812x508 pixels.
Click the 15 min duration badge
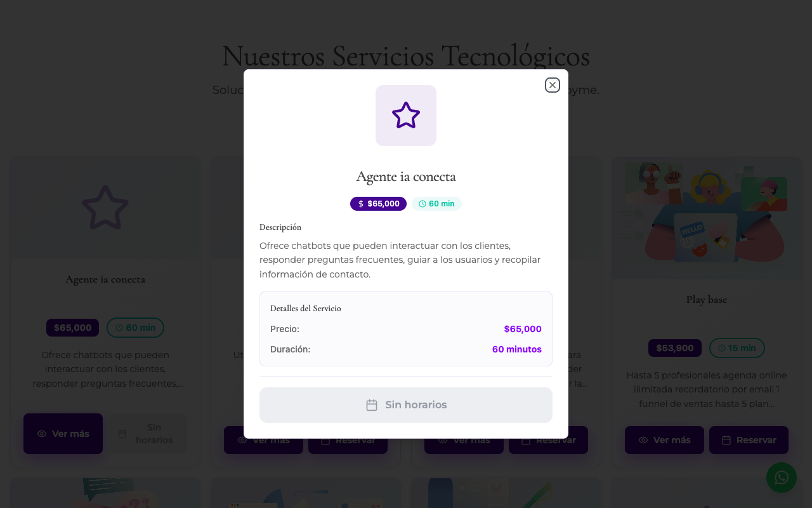click(737, 348)
